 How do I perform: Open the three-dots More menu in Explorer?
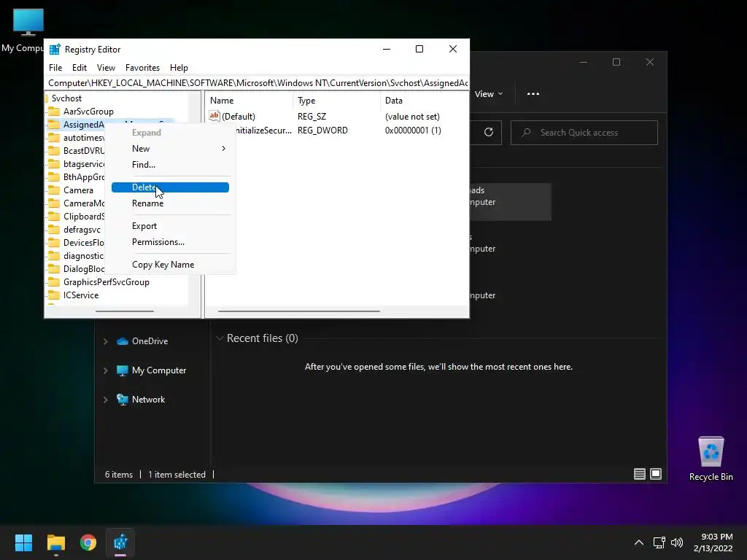point(533,94)
